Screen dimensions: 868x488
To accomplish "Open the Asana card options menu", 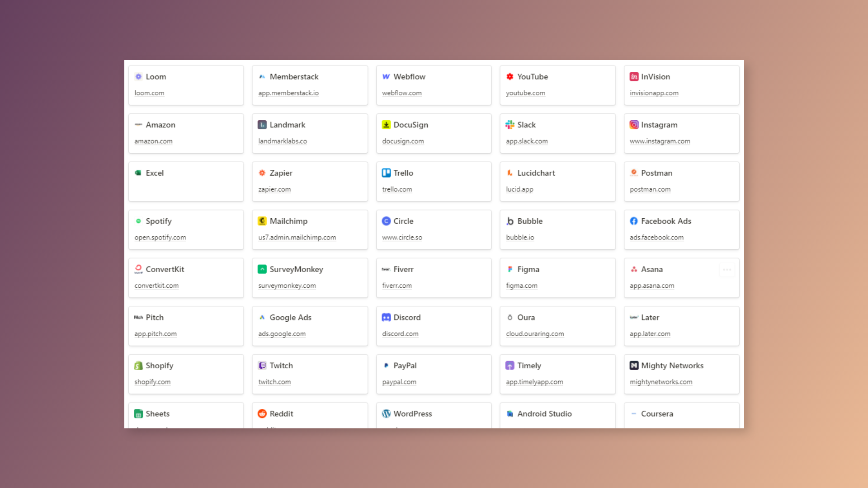I will pyautogui.click(x=727, y=270).
